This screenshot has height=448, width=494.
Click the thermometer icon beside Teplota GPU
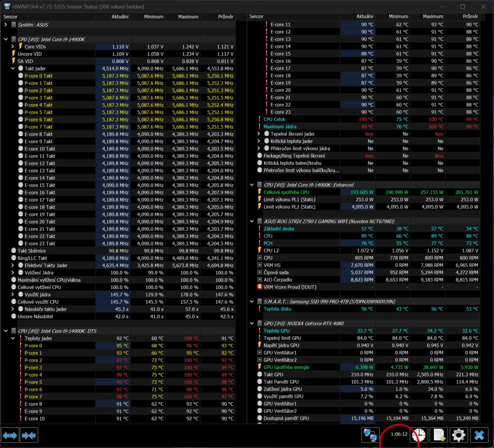260,331
